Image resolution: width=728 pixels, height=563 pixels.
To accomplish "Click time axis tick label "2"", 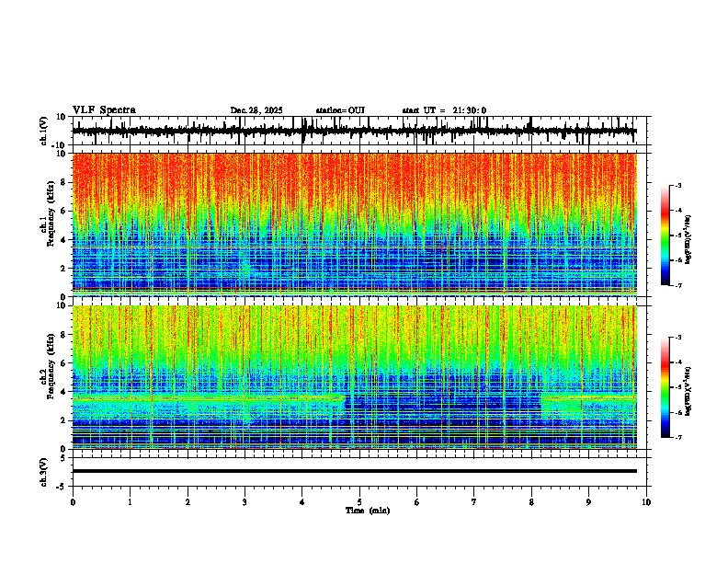I will tap(188, 502).
